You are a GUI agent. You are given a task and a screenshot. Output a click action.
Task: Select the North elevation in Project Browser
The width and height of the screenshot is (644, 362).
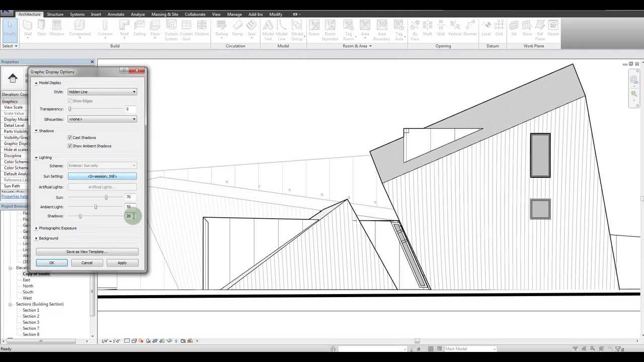(28, 286)
